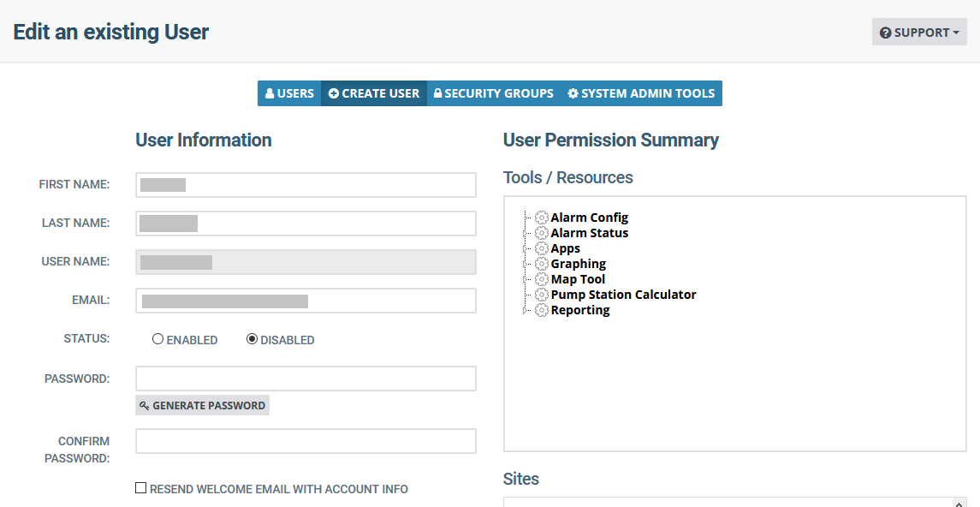Viewport: 980px width, 507px height.
Task: Click the gear icon beside Reporting
Action: (541, 310)
